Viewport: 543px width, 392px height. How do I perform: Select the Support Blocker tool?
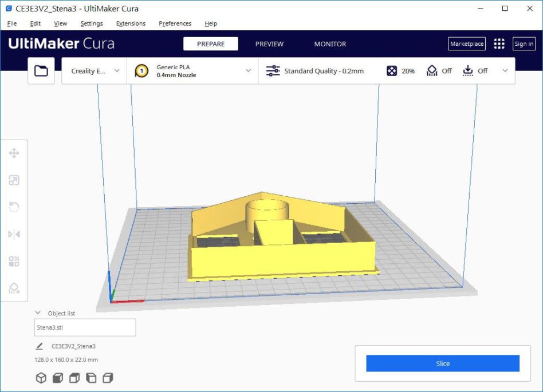coord(14,288)
